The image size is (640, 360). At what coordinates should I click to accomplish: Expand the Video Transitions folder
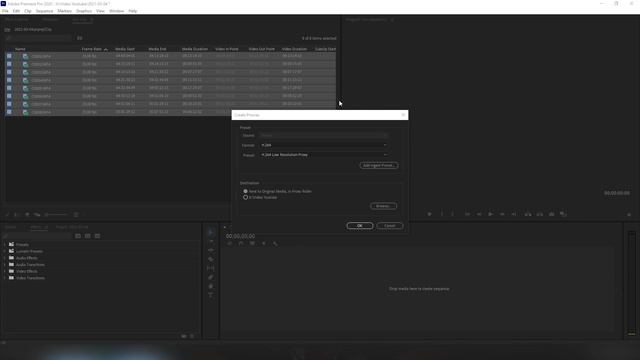click(x=4, y=278)
